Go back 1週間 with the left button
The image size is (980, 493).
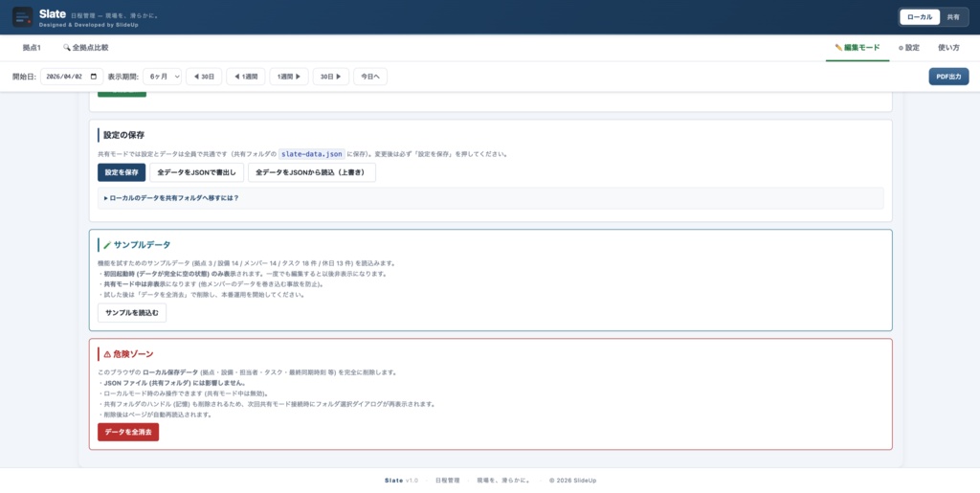click(246, 77)
